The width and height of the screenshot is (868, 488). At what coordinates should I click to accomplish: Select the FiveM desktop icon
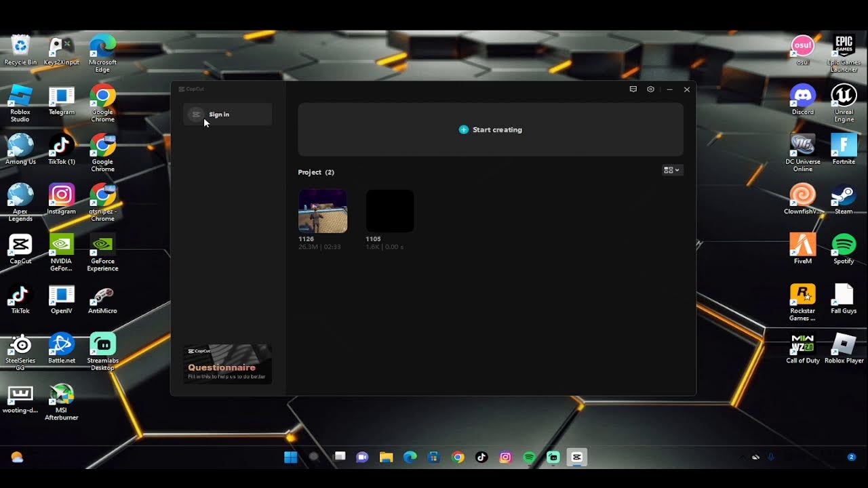803,249
